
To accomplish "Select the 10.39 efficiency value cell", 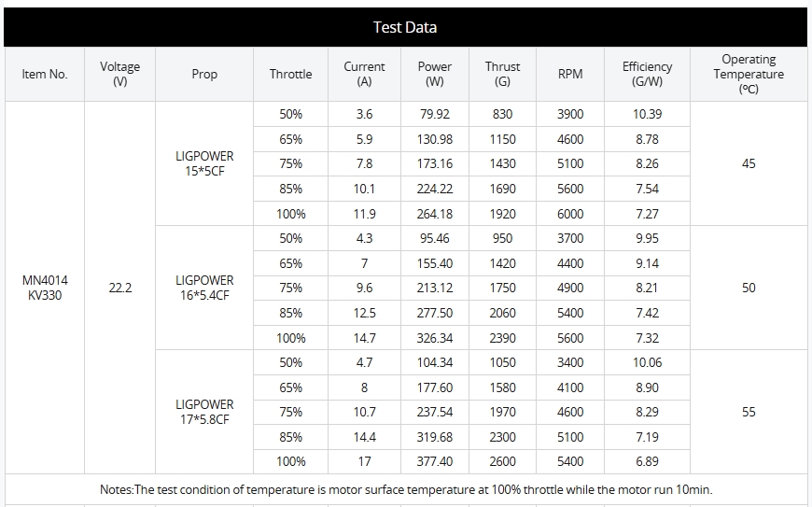I will pyautogui.click(x=647, y=114).
